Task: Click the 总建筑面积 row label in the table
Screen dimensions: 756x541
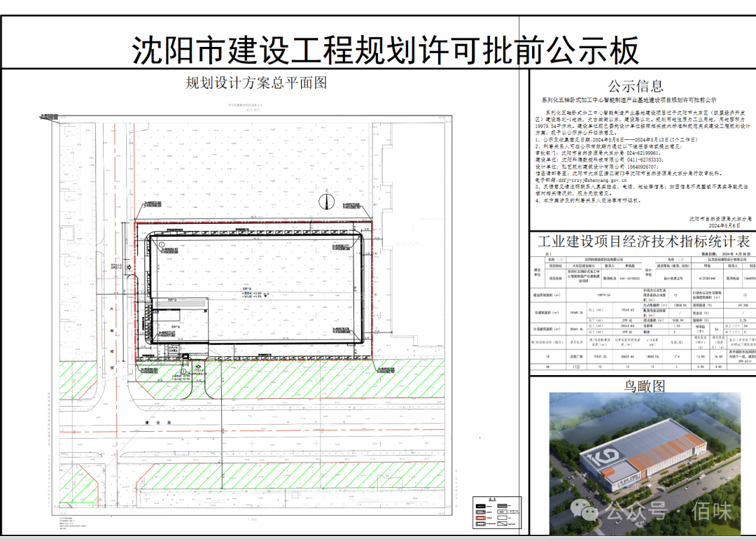Action: (547, 312)
